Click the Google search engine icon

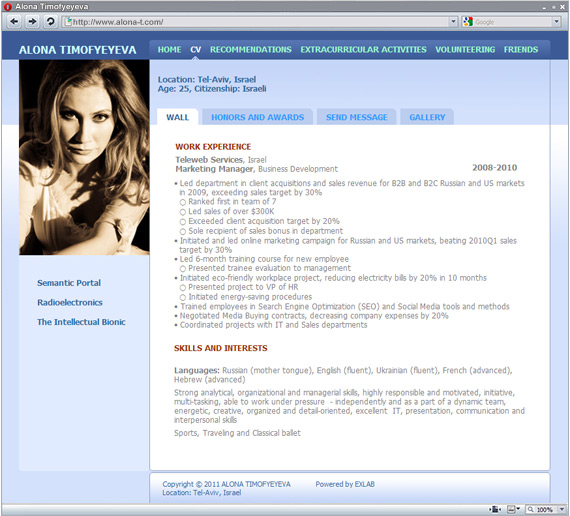coord(468,22)
